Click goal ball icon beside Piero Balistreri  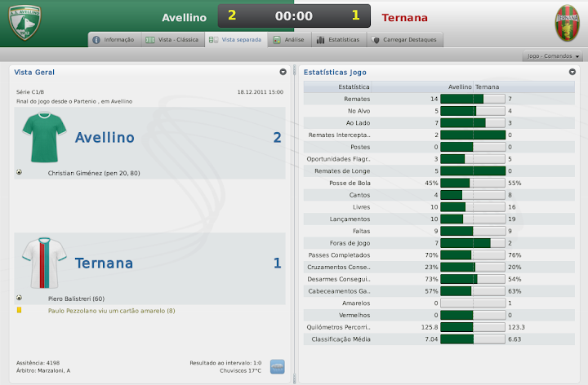point(18,298)
